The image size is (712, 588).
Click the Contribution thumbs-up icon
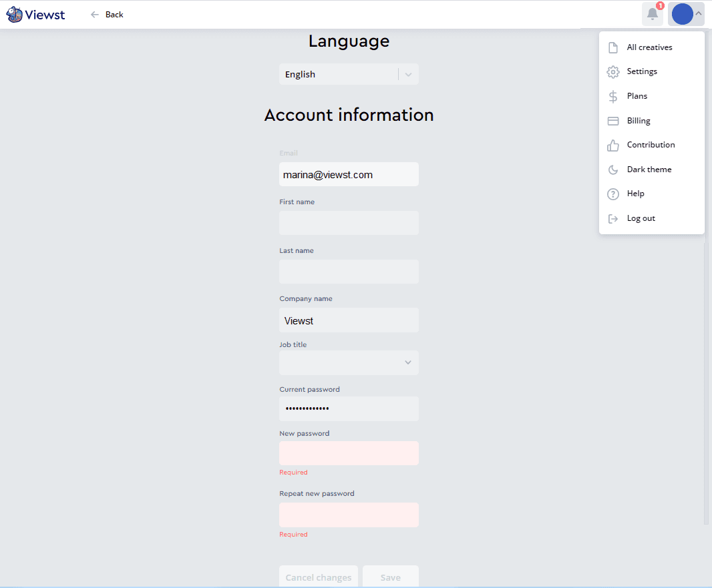(612, 145)
